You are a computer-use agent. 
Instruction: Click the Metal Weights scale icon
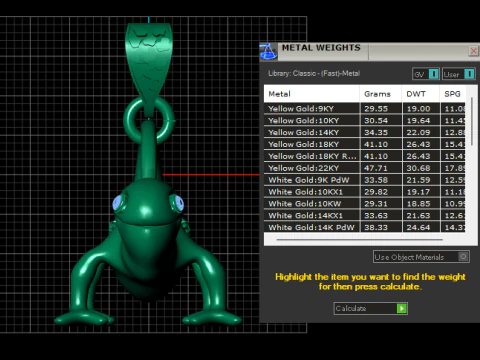click(x=268, y=51)
